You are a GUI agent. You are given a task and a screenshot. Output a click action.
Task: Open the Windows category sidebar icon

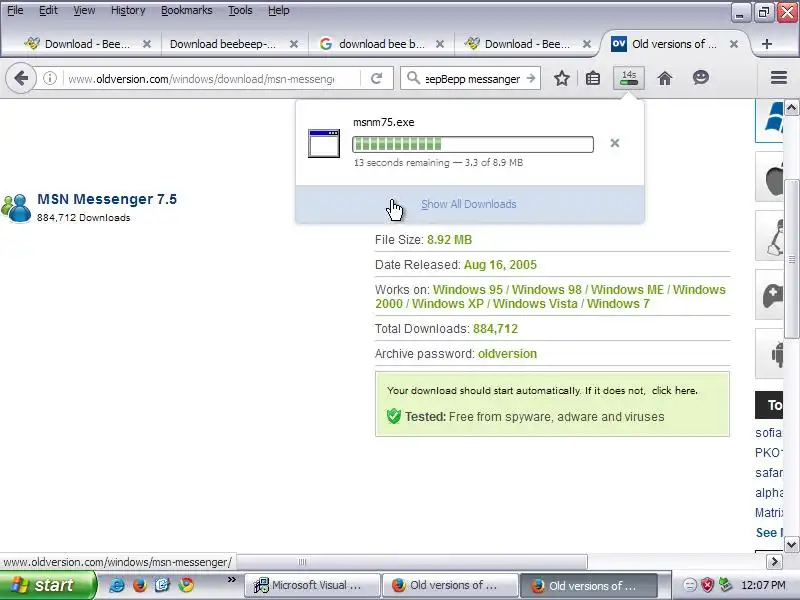pos(770,120)
